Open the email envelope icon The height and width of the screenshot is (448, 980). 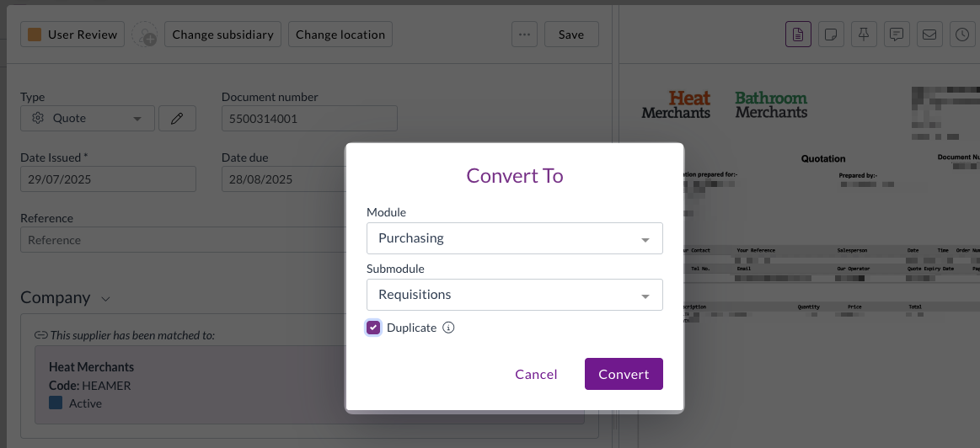point(929,35)
